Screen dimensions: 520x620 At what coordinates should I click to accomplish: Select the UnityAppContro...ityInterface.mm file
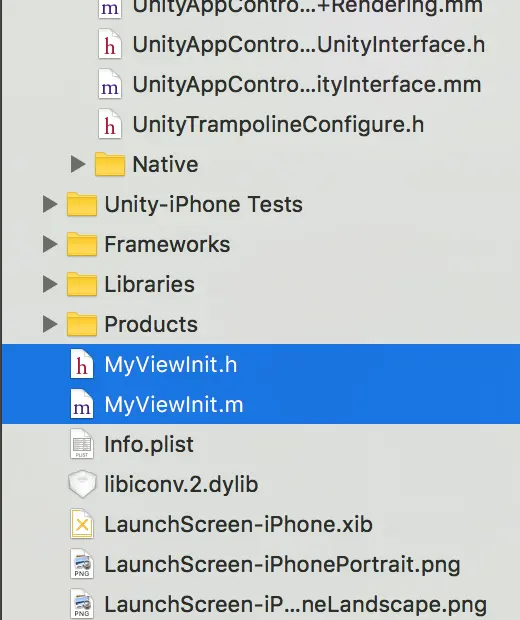click(307, 85)
